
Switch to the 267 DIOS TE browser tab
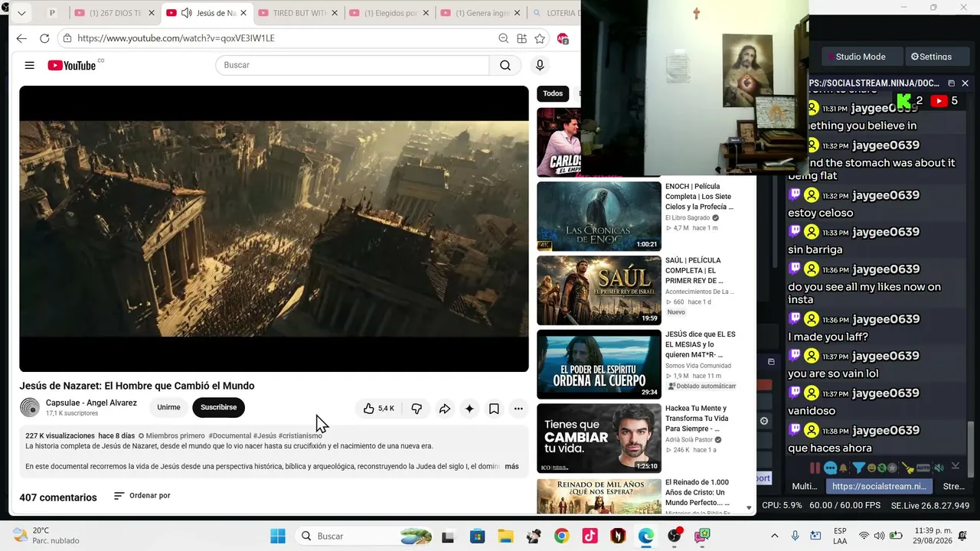(115, 13)
